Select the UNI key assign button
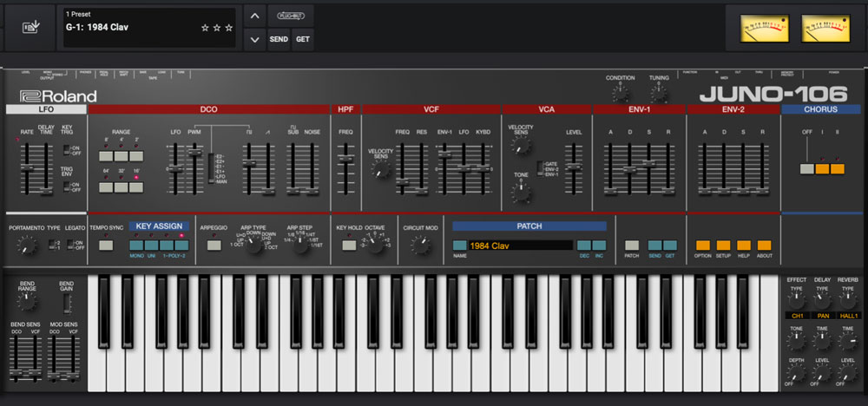Viewport: 868px width, 406px height. 151,246
